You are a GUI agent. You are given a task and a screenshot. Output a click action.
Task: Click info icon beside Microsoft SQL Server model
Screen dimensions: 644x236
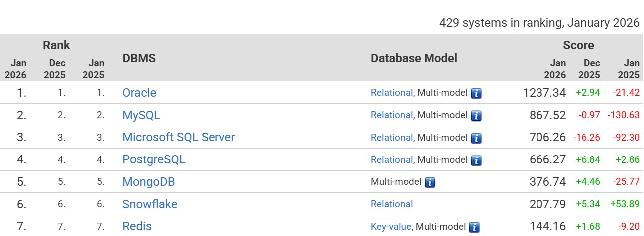(x=476, y=138)
